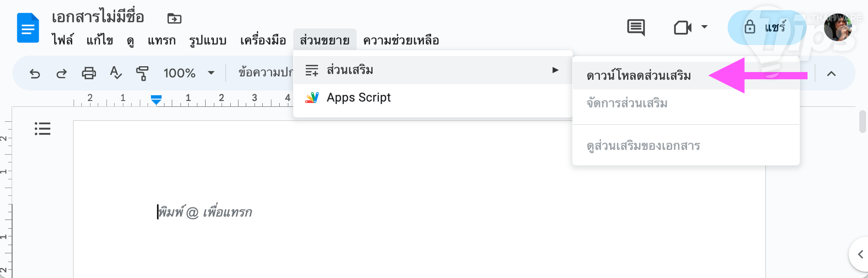Click the Google Docs home icon
868x278 pixels.
pyautogui.click(x=28, y=28)
